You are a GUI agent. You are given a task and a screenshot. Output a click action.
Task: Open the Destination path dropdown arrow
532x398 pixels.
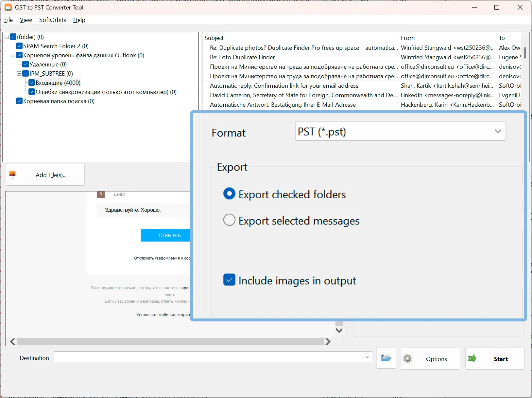point(368,357)
